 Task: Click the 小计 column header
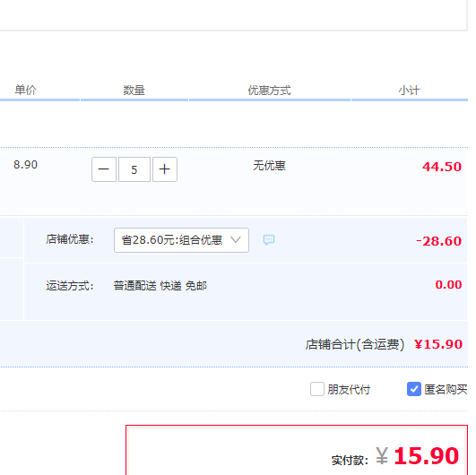point(409,91)
